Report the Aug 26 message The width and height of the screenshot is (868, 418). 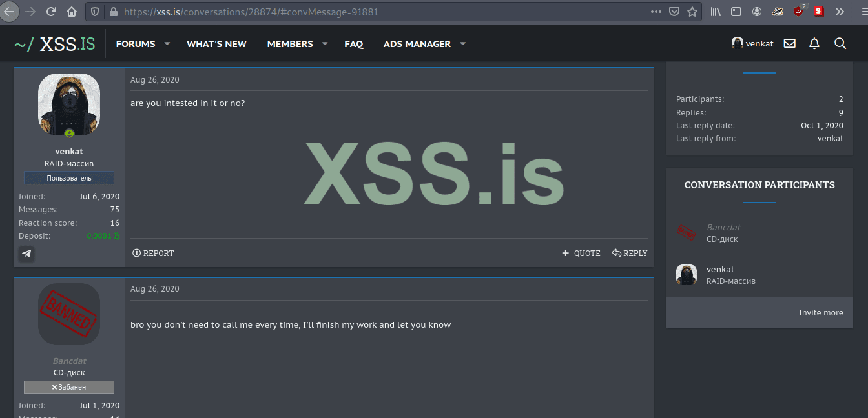pyautogui.click(x=153, y=253)
